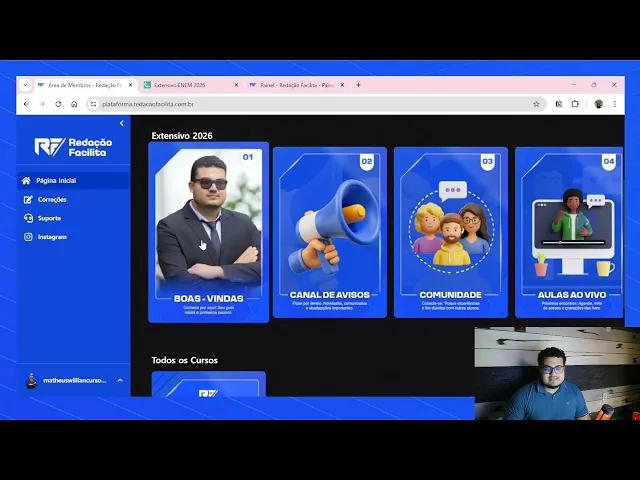Viewport: 640px width, 480px height.
Task: Click the user avatar in sidebar
Action: coord(31,380)
